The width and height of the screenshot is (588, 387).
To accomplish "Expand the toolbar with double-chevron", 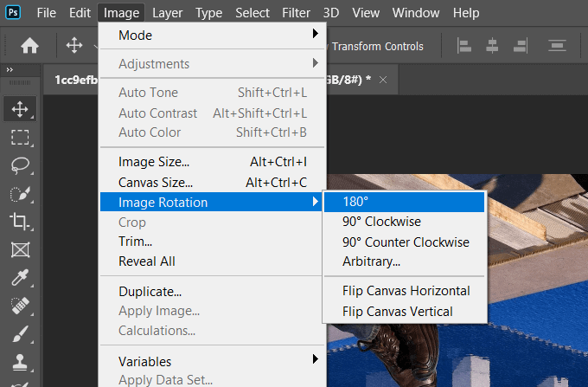I will [x=10, y=70].
